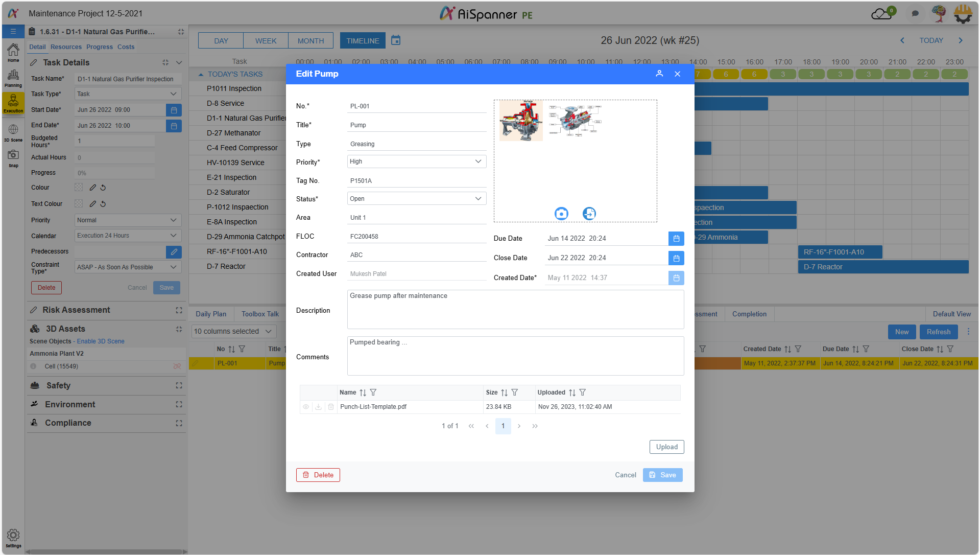
Task: Toggle the Cell (15549) link visibility icon
Action: click(177, 366)
